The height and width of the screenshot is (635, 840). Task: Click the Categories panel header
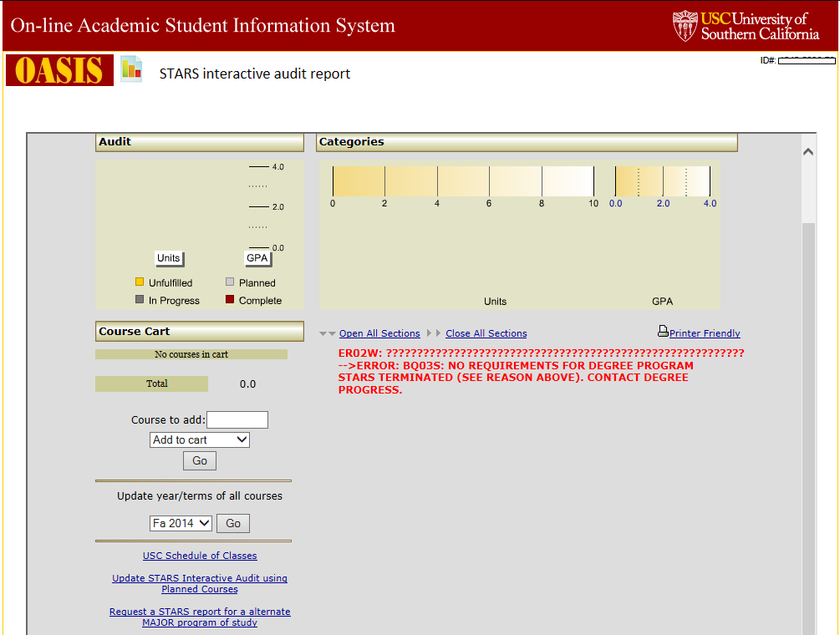527,142
